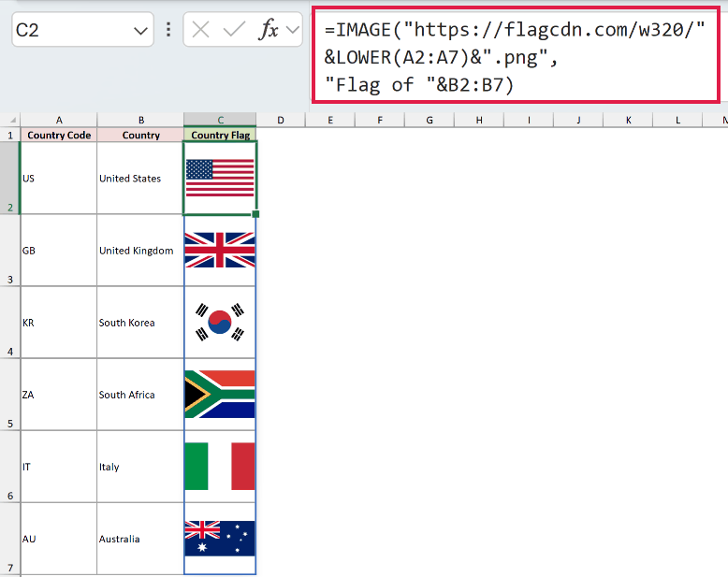The width and height of the screenshot is (728, 577).
Task: Click the Name Box showing C2
Action: coord(82,30)
